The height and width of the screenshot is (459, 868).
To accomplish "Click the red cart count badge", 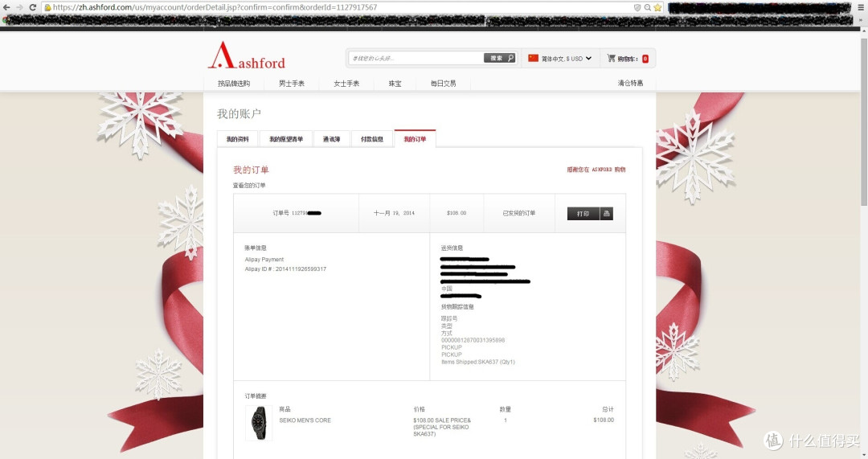I will (x=645, y=59).
